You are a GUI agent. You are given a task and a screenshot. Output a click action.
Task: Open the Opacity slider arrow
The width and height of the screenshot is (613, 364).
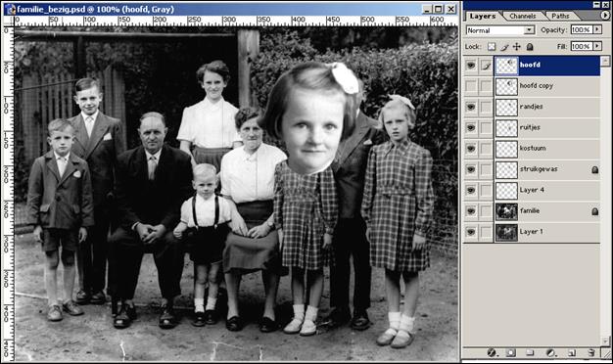[x=597, y=29]
